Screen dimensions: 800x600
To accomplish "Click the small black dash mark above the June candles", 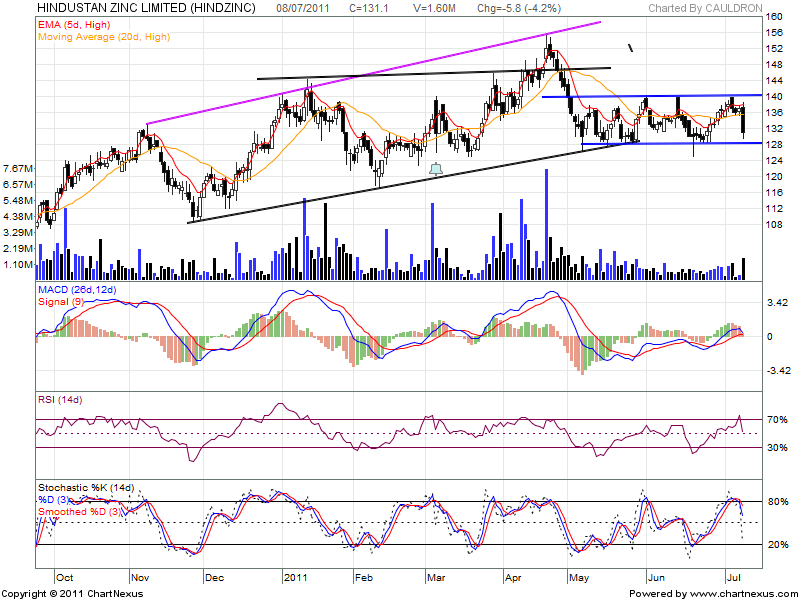I will (x=630, y=47).
